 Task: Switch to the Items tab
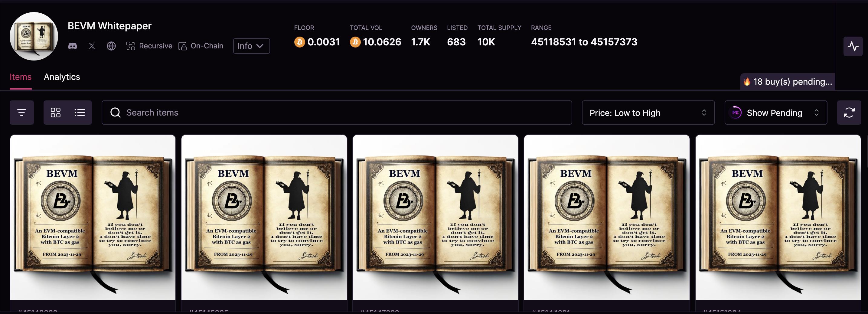21,77
